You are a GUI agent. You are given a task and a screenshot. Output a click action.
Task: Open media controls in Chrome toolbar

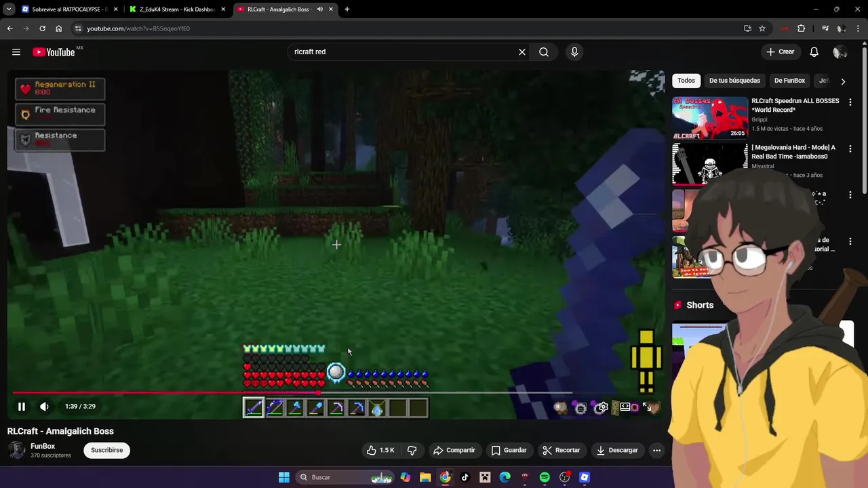825,28
